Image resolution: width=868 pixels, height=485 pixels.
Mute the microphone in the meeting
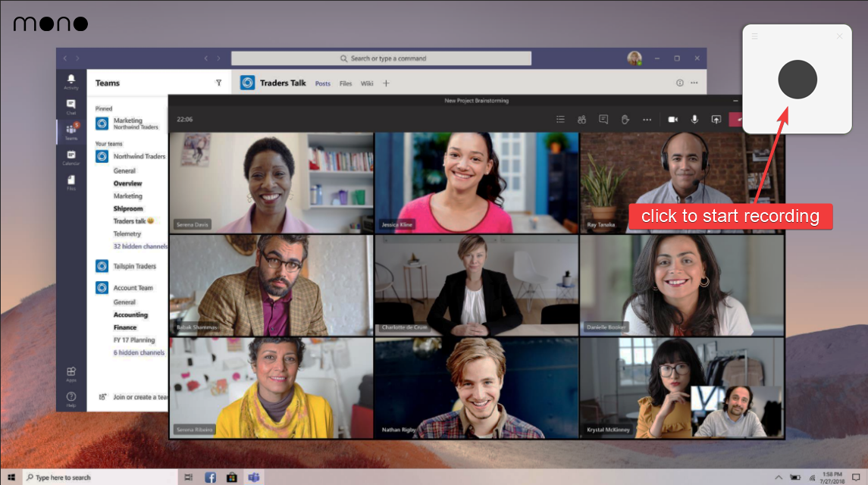click(694, 119)
